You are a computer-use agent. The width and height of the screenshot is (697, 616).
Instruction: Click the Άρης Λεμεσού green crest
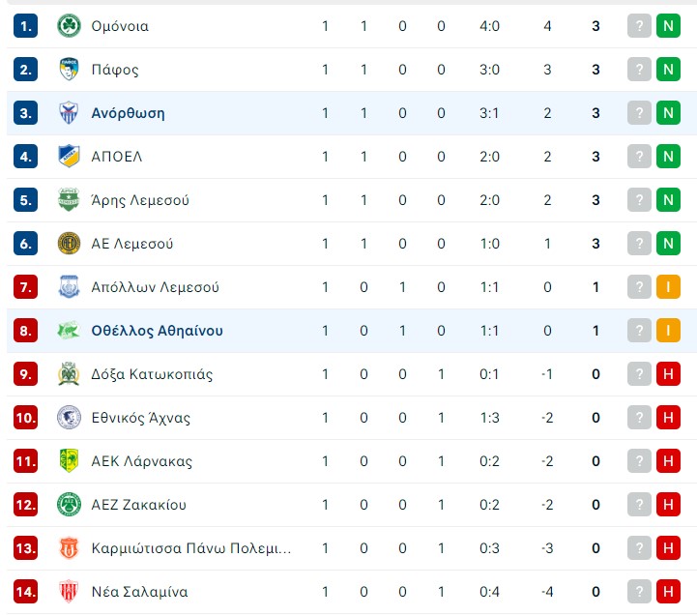(x=69, y=200)
